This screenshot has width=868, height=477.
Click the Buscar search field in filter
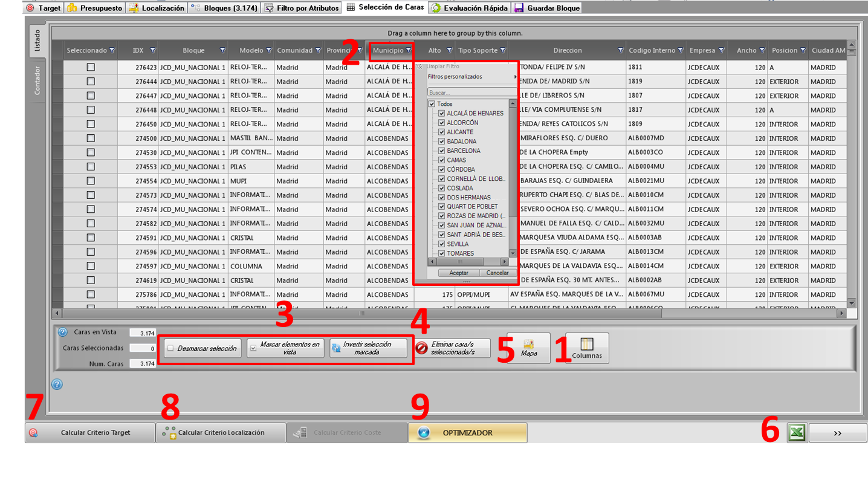tap(471, 93)
